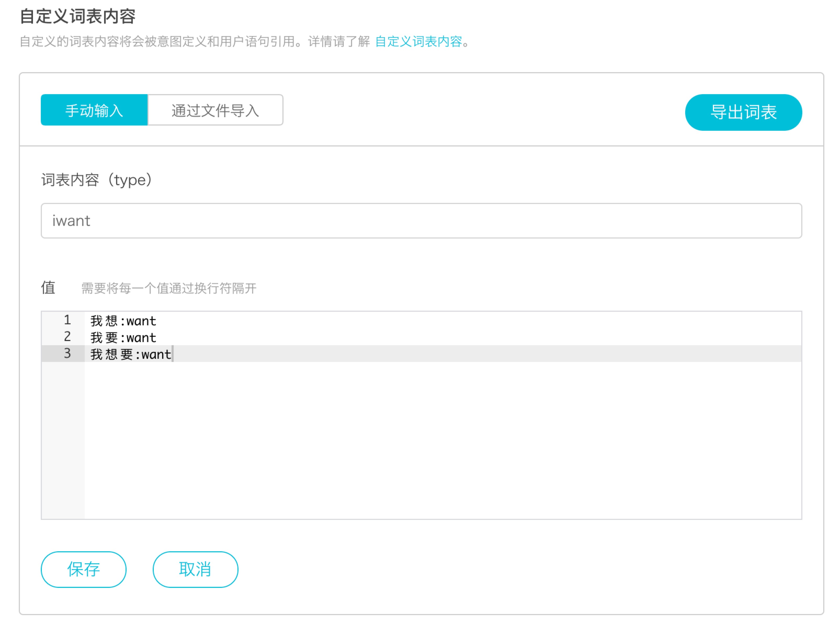Click the 需要将每一个值通过换行符隔开 hint text
The width and height of the screenshot is (840, 636).
[x=169, y=288]
